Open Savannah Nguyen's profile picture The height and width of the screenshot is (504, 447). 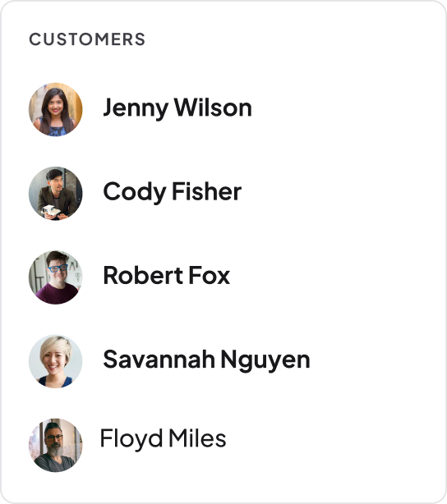55,361
